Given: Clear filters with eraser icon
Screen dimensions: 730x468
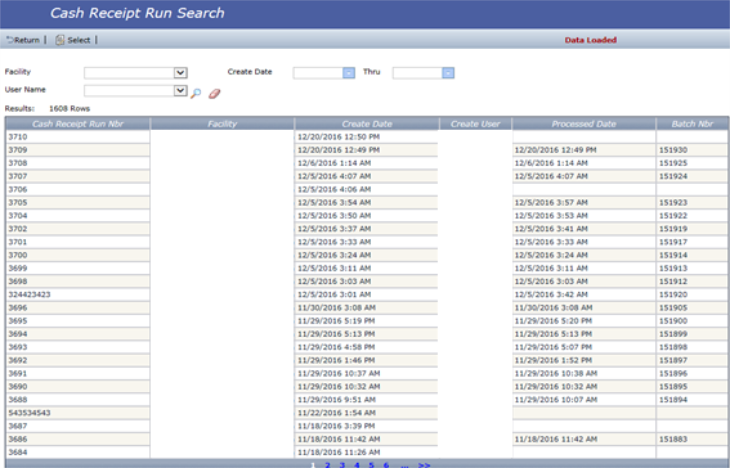Looking at the screenshot, I should tap(214, 94).
